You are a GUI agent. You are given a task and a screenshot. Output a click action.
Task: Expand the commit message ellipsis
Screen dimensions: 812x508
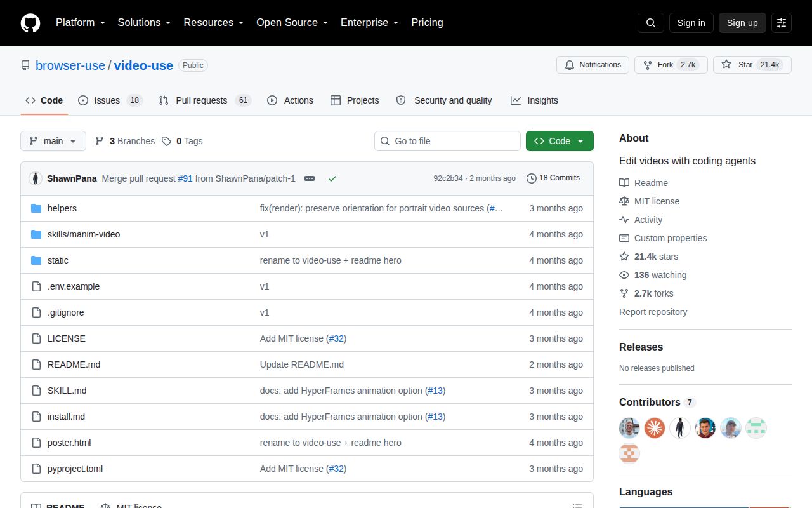click(310, 178)
